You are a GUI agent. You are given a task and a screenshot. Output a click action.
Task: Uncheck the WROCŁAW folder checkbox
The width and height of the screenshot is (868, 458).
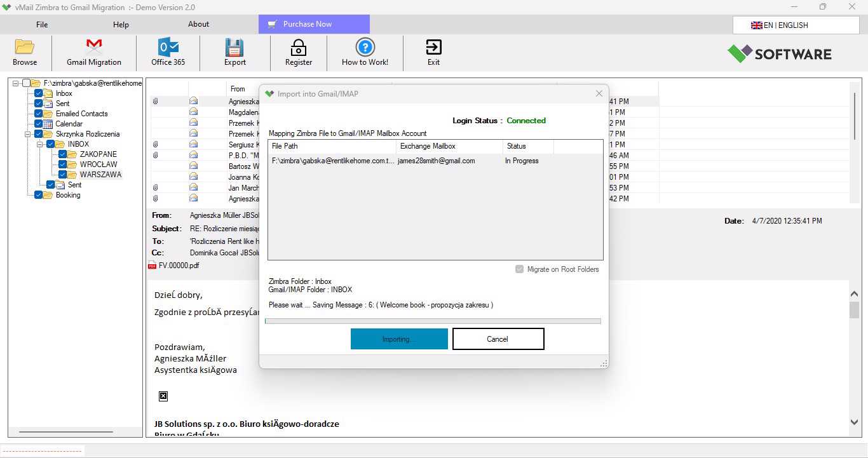(63, 165)
